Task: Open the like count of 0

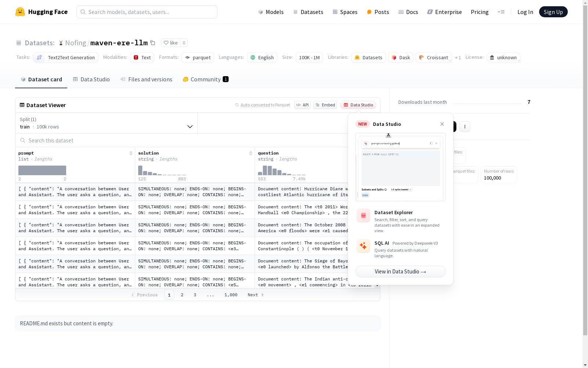Action: (184, 43)
